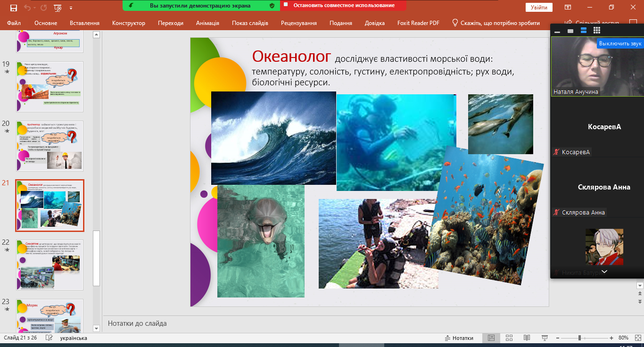644x347 pixels.
Task: Select slide 23 Моряк thumbnail
Action: point(50,316)
